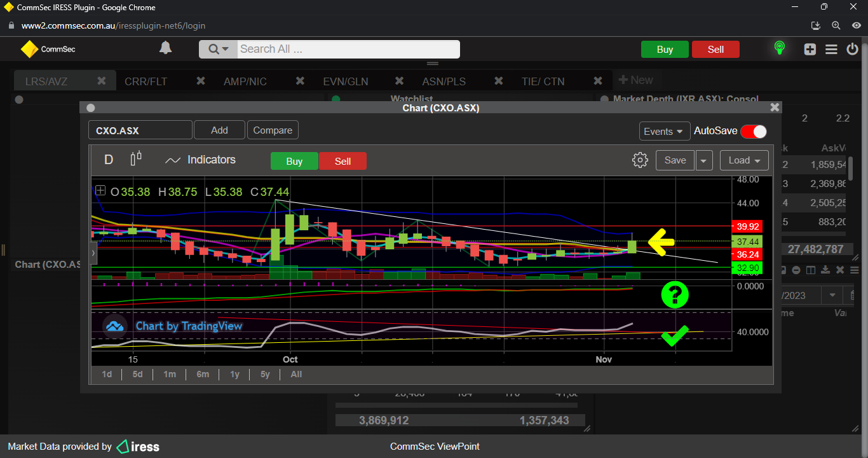Open the background panel's hamburger menu icon
Screen dimensions: 868x458
855,270
